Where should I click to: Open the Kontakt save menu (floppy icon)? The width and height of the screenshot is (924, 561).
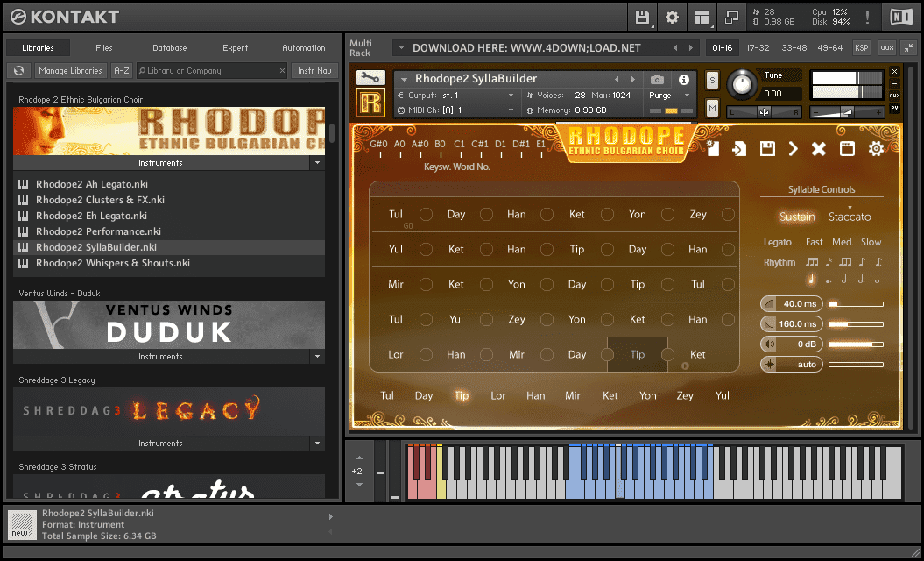tap(642, 18)
